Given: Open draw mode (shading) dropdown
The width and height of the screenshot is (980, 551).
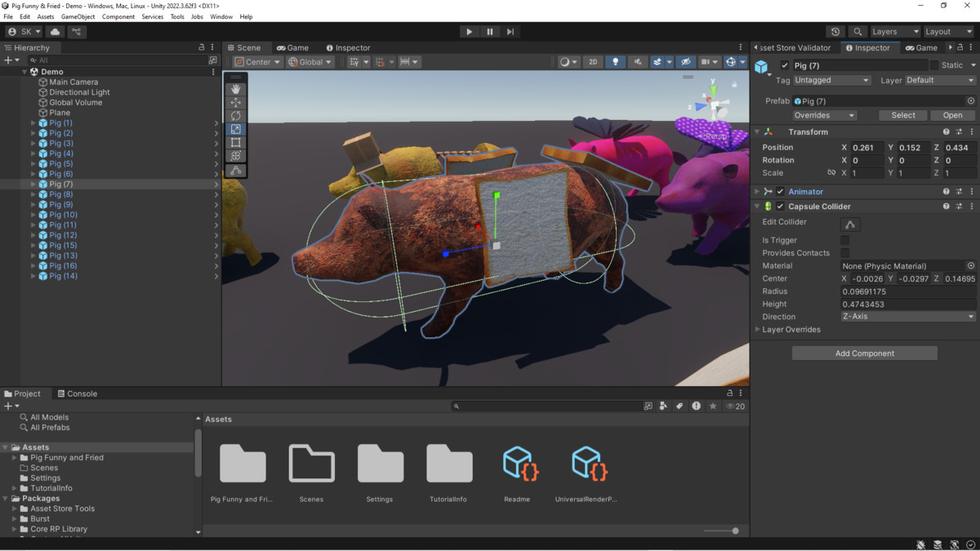Looking at the screenshot, I should [x=568, y=62].
